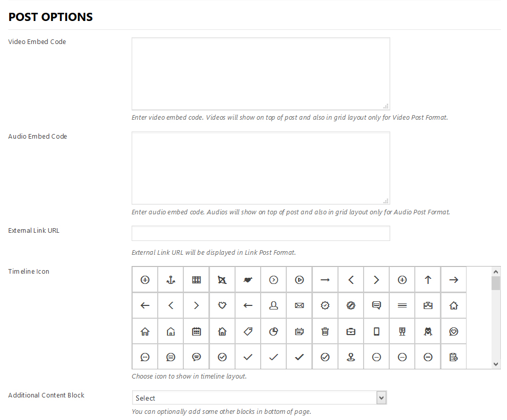Select the clipboard timeline icon
507x420 pixels.
(454, 357)
